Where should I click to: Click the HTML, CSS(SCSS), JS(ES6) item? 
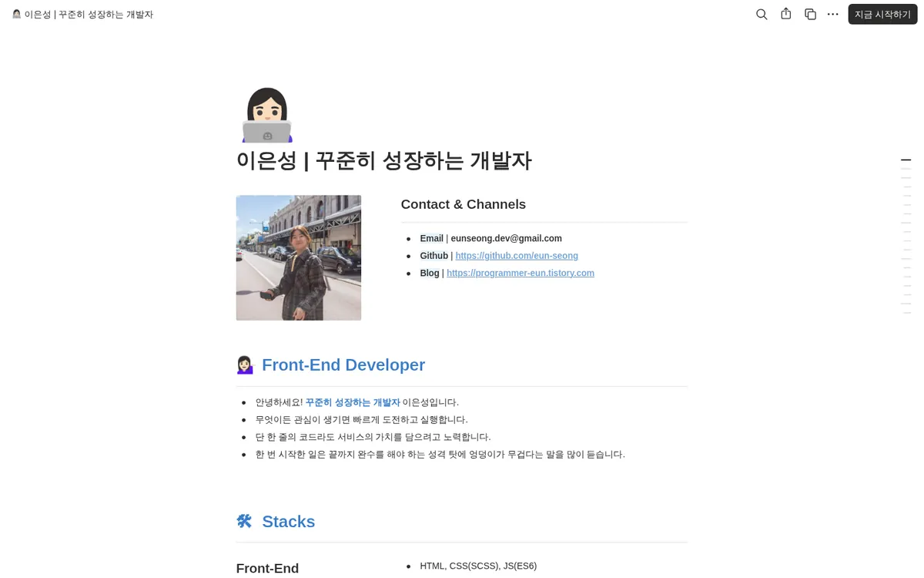[478, 566]
